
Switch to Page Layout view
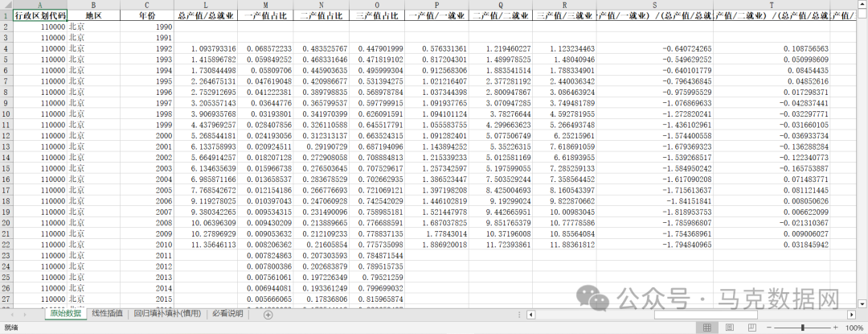729,328
